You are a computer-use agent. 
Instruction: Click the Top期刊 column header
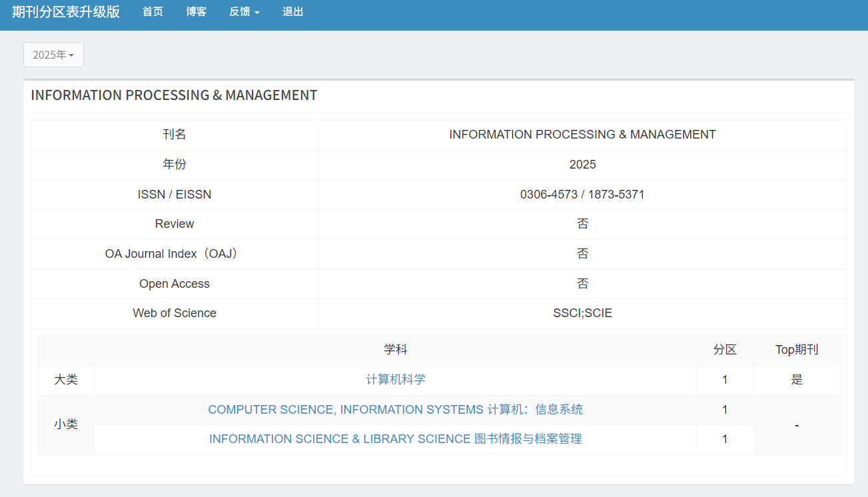click(x=797, y=350)
